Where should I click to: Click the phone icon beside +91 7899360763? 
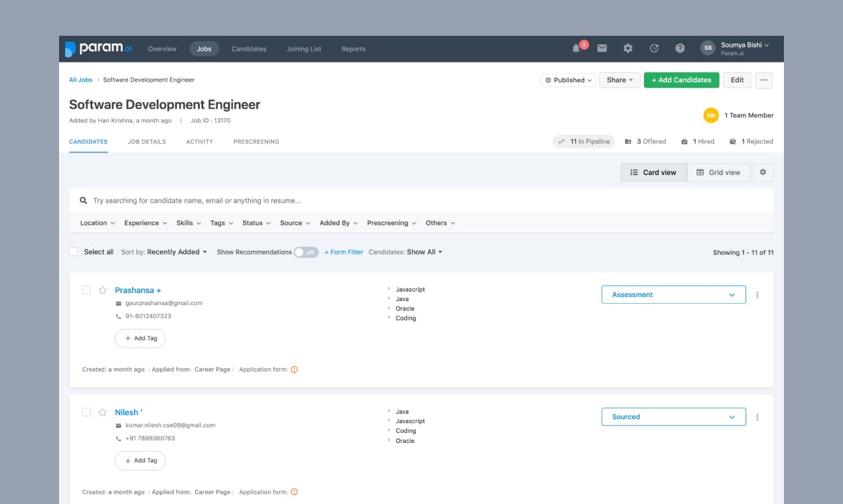coord(119,438)
